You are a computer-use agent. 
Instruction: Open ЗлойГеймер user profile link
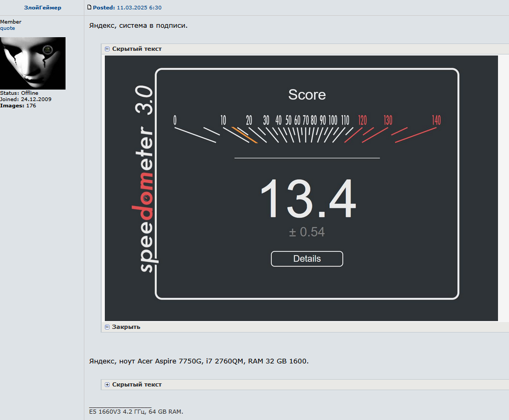pyautogui.click(x=42, y=7)
